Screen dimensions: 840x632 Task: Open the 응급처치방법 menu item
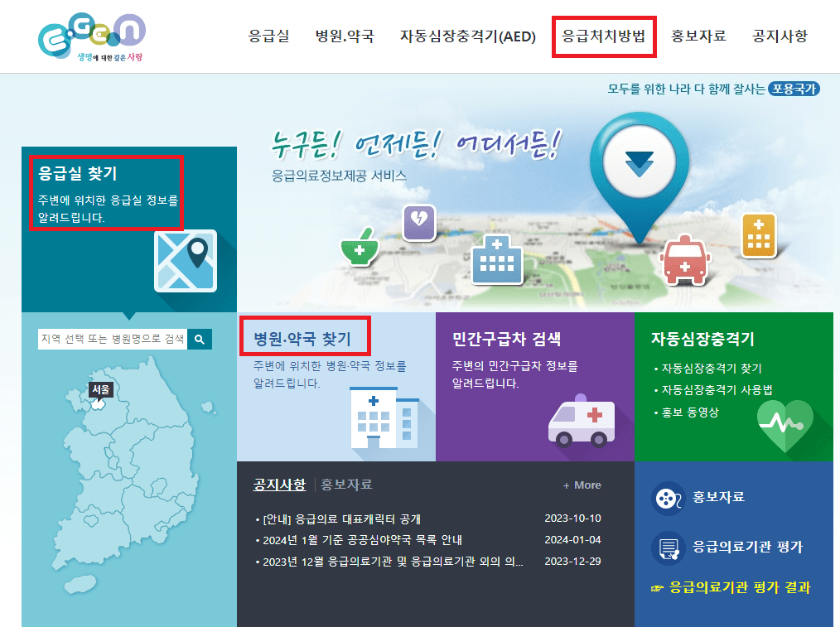(x=604, y=36)
